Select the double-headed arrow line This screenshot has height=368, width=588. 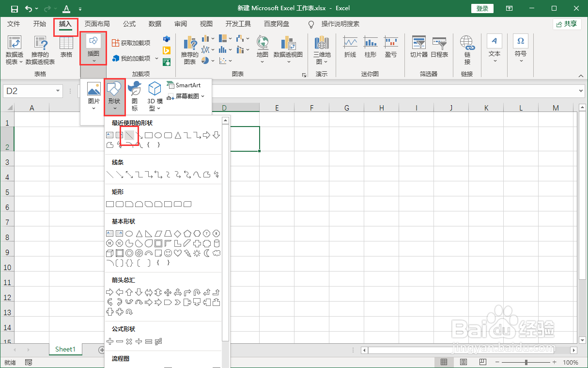(x=129, y=175)
